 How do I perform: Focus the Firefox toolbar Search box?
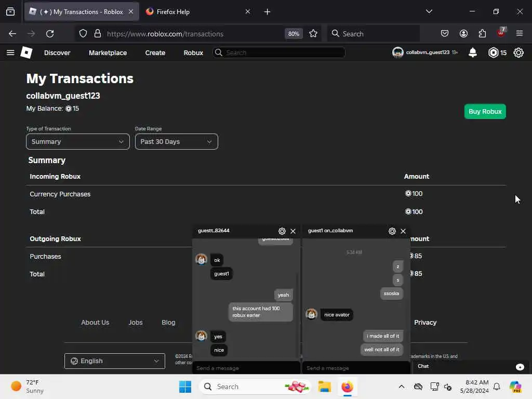tap(373, 34)
